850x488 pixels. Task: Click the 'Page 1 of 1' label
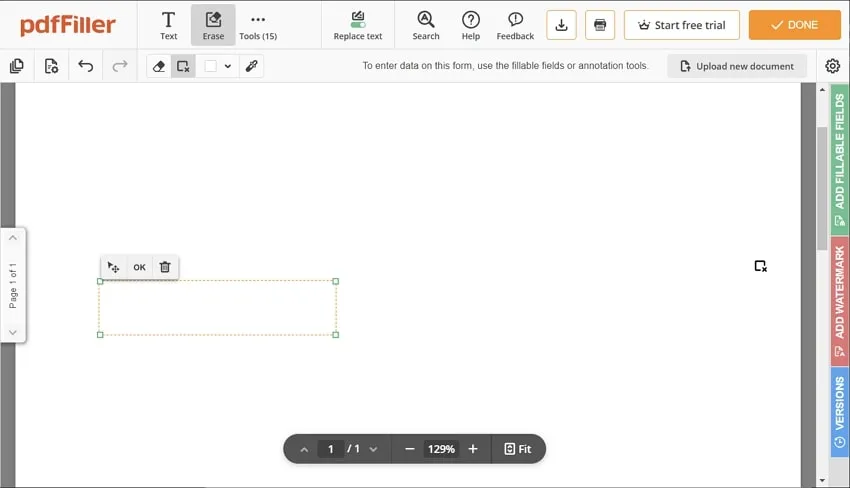[x=13, y=286]
